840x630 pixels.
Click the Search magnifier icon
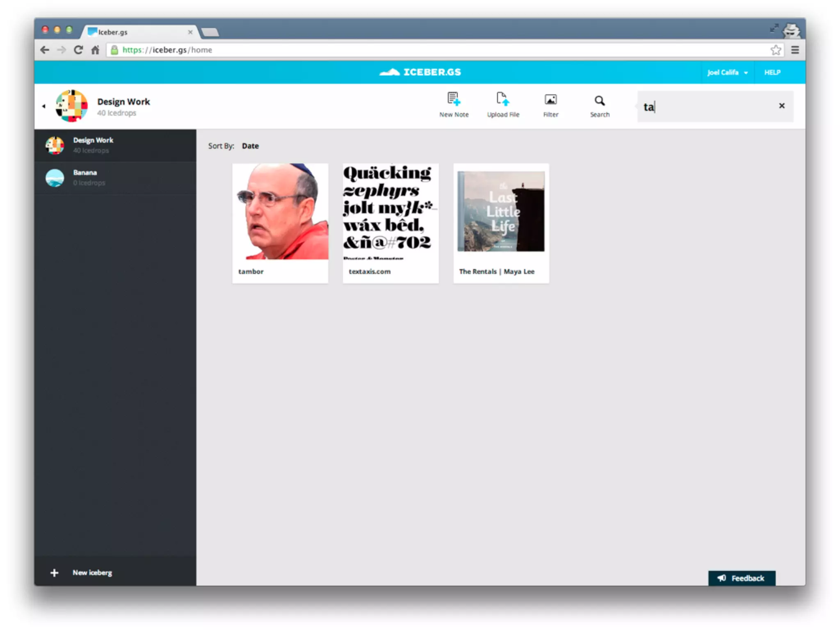[x=599, y=101]
